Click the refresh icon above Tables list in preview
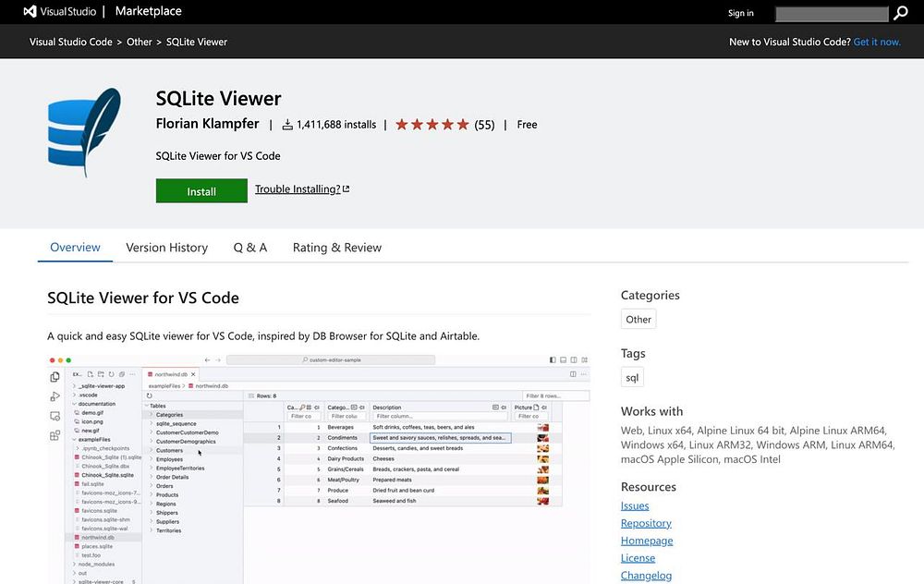This screenshot has width=924, height=584. [x=149, y=395]
